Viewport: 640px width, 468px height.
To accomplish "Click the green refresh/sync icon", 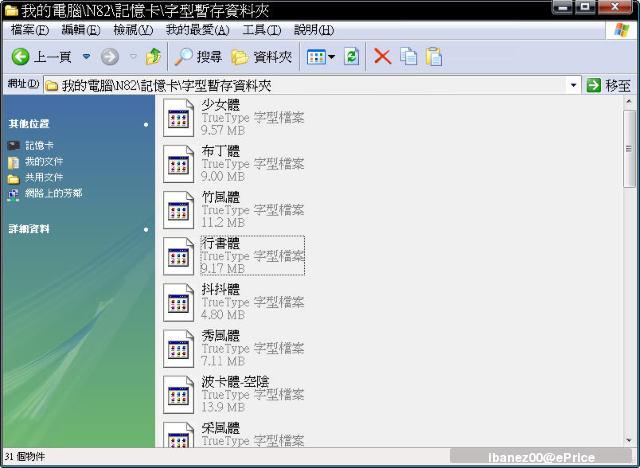I will pyautogui.click(x=351, y=57).
